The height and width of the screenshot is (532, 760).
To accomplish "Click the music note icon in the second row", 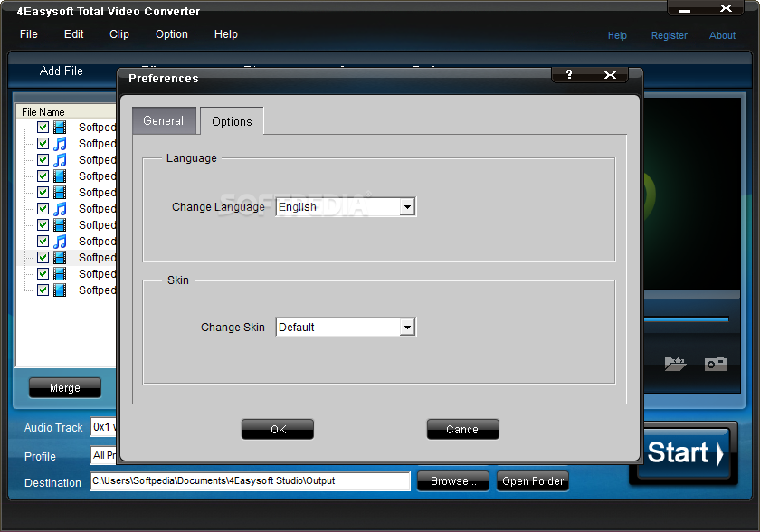I will point(60,144).
